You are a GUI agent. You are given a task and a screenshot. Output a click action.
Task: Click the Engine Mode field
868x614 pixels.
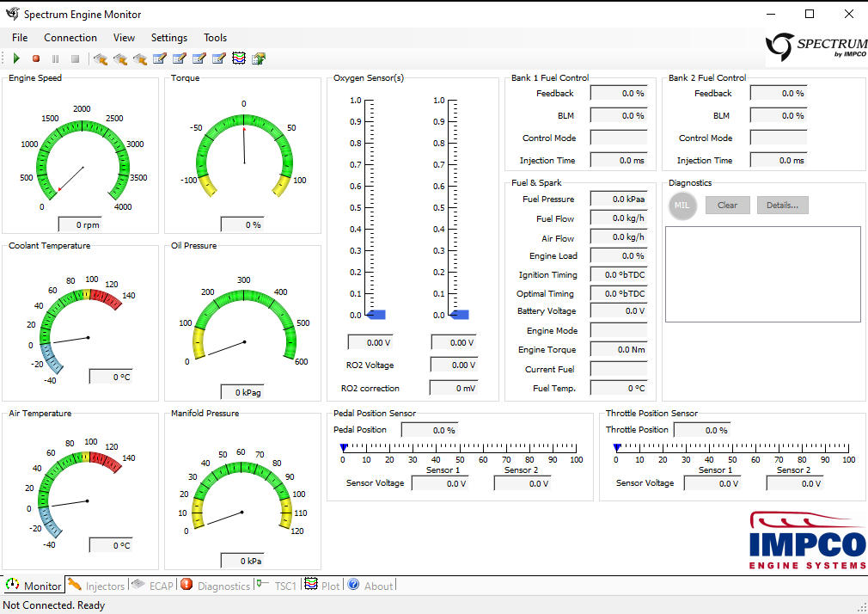(x=618, y=330)
